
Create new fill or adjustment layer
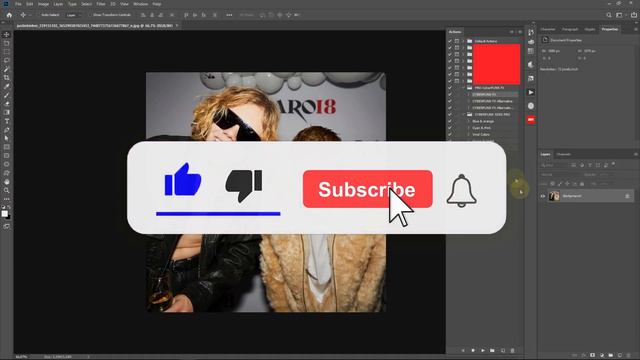click(602, 355)
